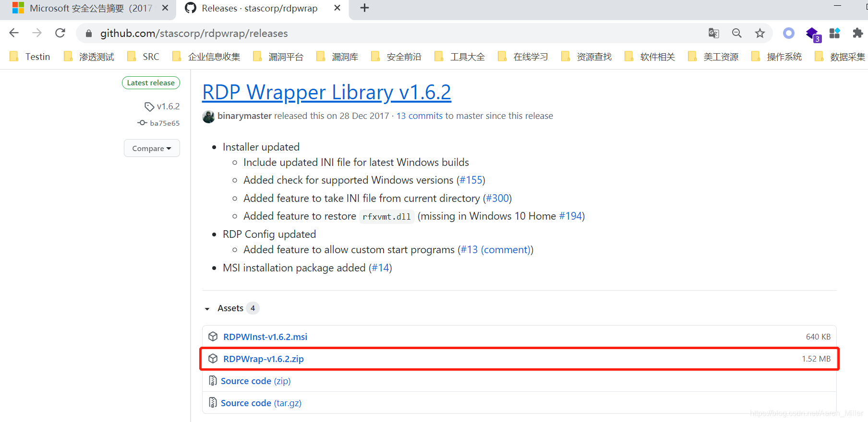This screenshot has width=868, height=422.
Task: Click the package icon beside RDPWrap-v1.6.2.zip
Action: point(213,359)
